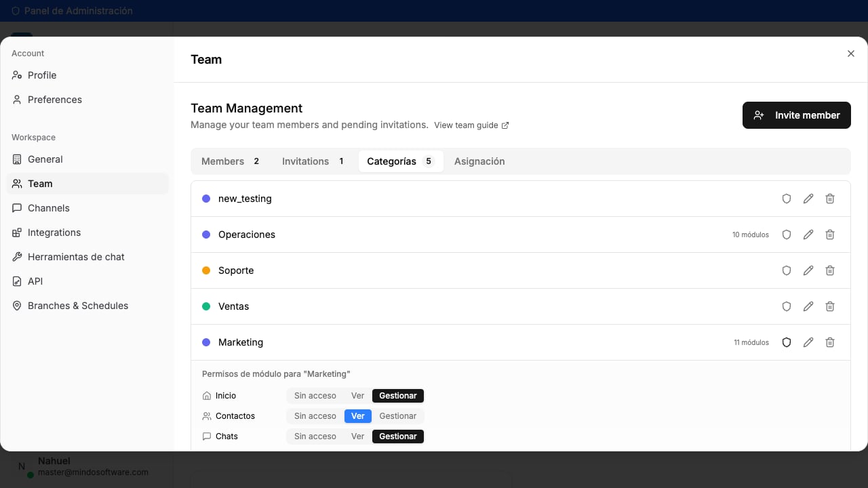868x488 pixels.
Task: Open permissions shield for Operaciones
Action: [x=787, y=235]
